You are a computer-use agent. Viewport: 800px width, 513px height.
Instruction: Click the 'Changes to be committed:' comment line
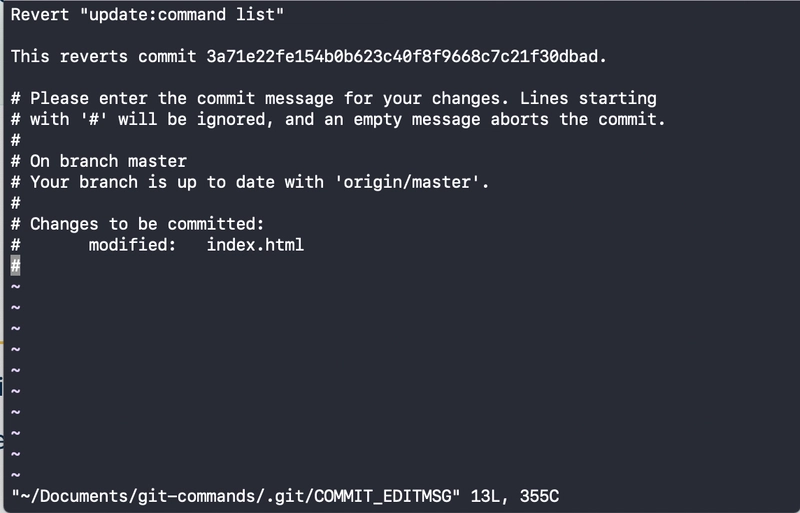(x=138, y=224)
